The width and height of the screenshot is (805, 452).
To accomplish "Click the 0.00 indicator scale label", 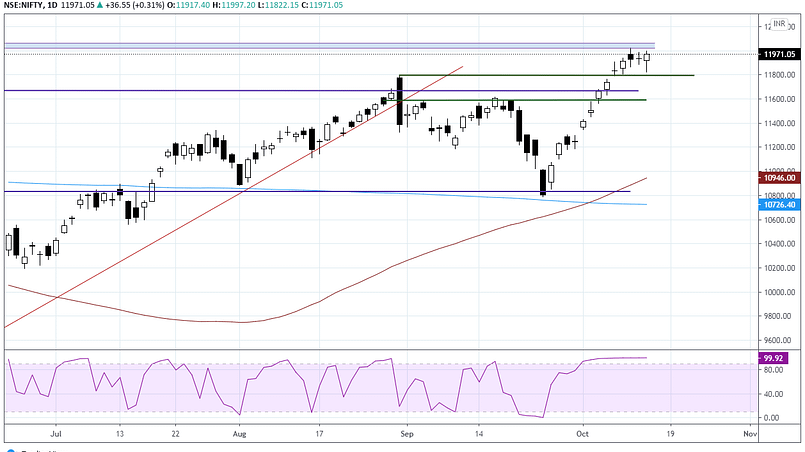I will pyautogui.click(x=771, y=418).
